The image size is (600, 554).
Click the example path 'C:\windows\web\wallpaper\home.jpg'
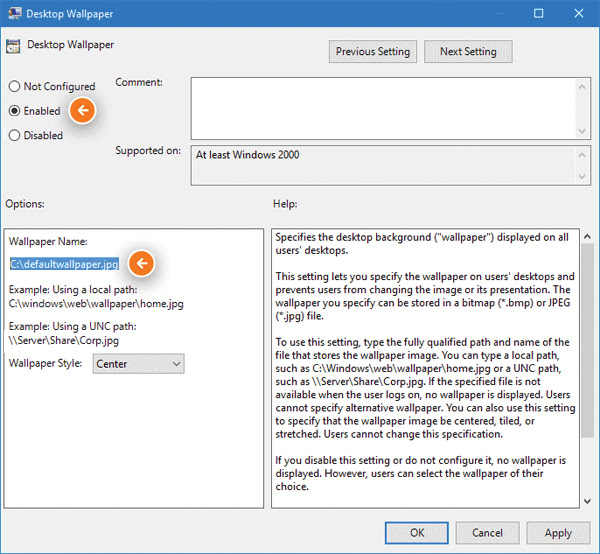coord(96,304)
